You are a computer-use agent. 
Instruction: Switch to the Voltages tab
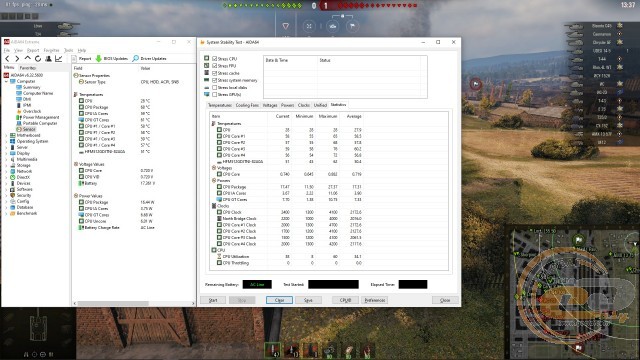tap(270, 105)
